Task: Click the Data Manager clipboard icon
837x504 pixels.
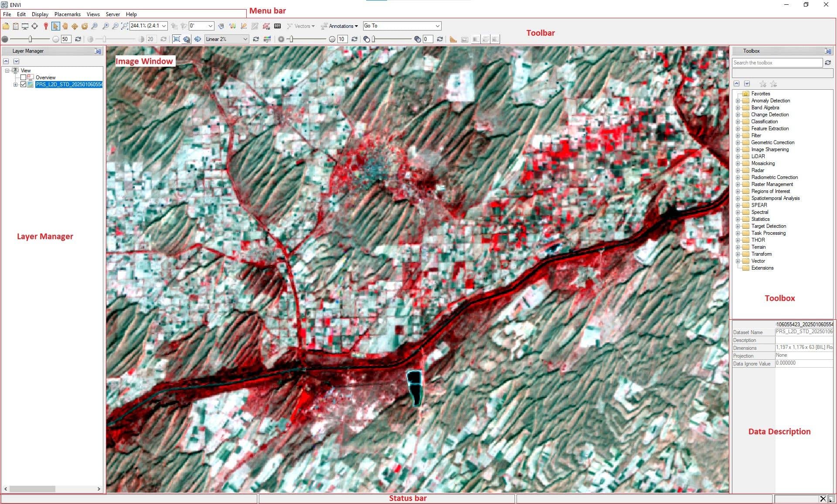Action: [16, 26]
